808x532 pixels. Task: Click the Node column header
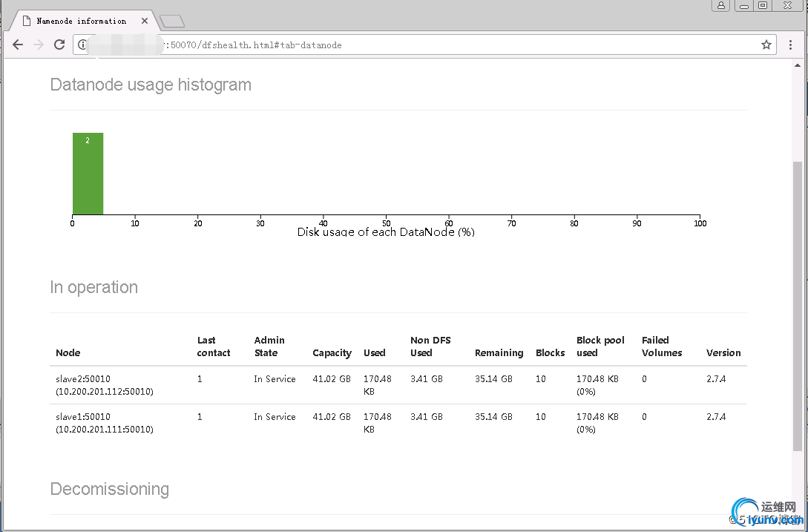click(68, 352)
